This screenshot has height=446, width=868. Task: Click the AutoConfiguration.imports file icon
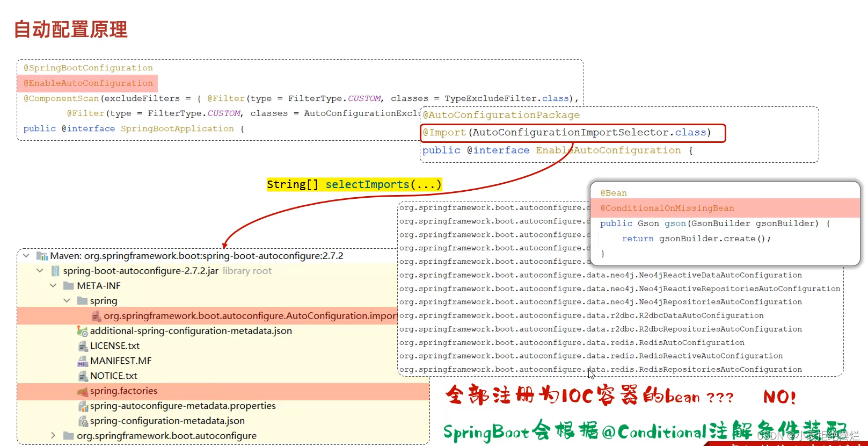(x=96, y=316)
